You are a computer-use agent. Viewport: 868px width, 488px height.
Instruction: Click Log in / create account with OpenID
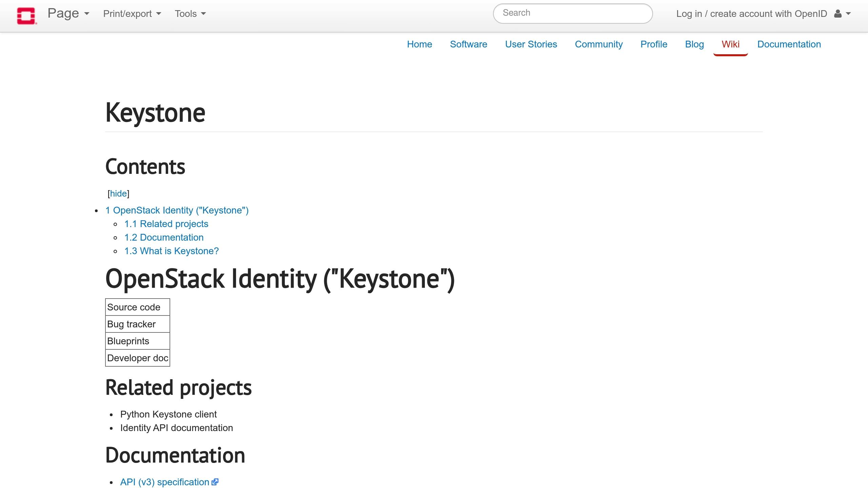click(x=751, y=14)
